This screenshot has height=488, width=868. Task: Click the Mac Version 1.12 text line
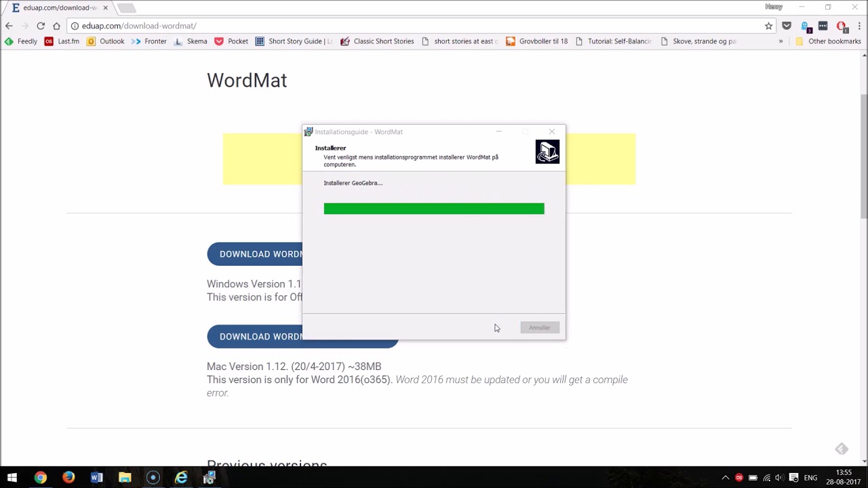(x=294, y=366)
